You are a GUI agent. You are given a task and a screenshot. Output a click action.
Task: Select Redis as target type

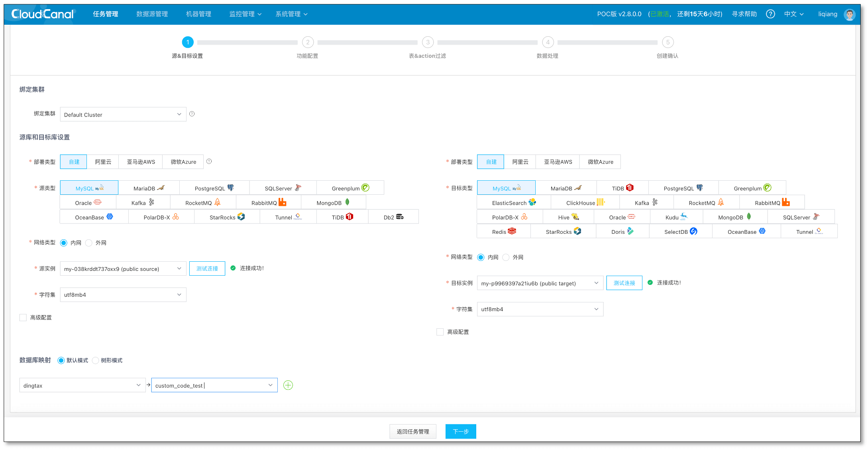click(x=503, y=231)
